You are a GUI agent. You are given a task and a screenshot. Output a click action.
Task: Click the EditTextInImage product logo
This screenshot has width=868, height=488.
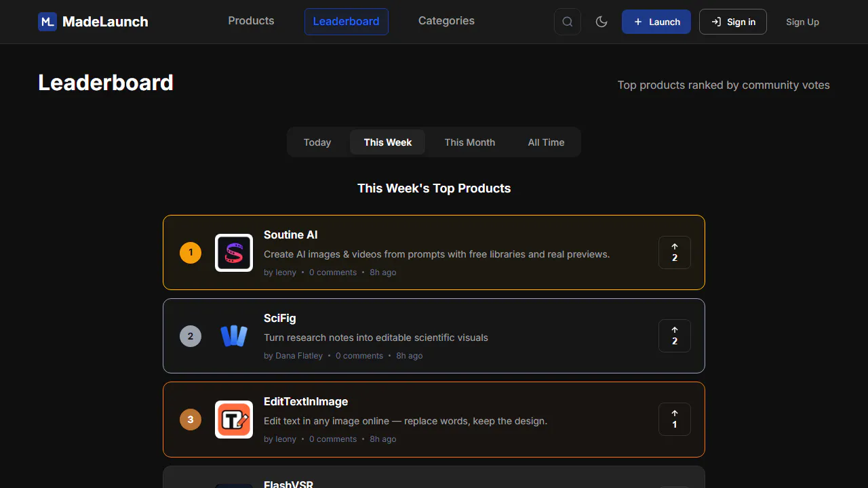[x=234, y=420]
